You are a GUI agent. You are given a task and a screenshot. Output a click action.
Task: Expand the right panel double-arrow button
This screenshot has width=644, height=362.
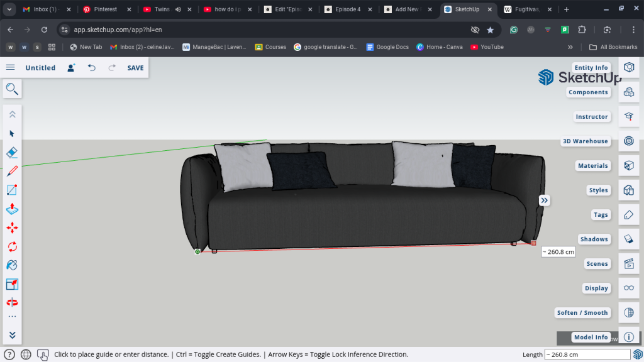[545, 200]
